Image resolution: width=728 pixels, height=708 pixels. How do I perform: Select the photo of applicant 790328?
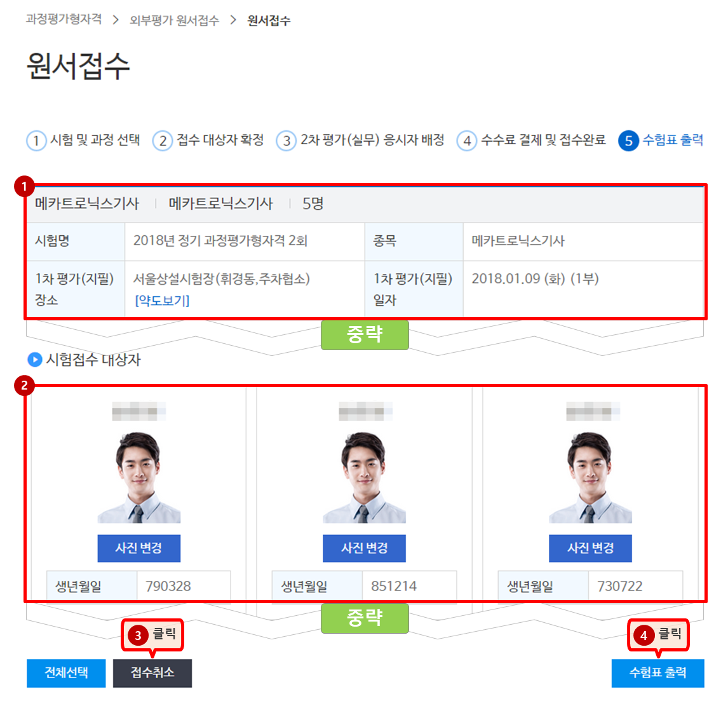pos(139,477)
